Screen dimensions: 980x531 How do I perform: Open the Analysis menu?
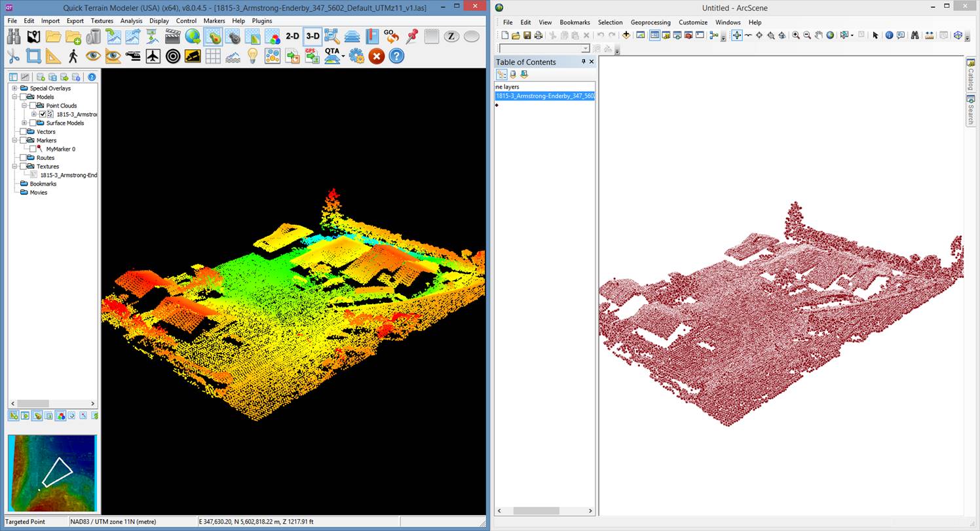pyautogui.click(x=131, y=21)
